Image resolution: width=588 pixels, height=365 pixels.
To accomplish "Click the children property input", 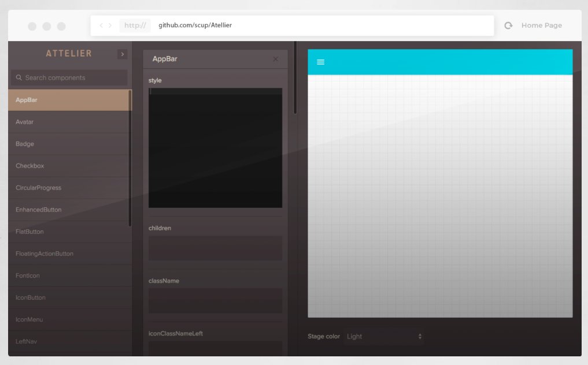I will coord(215,248).
